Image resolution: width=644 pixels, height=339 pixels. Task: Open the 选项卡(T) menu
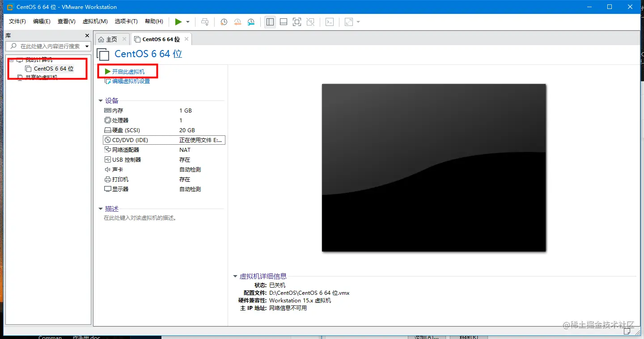pyautogui.click(x=127, y=21)
